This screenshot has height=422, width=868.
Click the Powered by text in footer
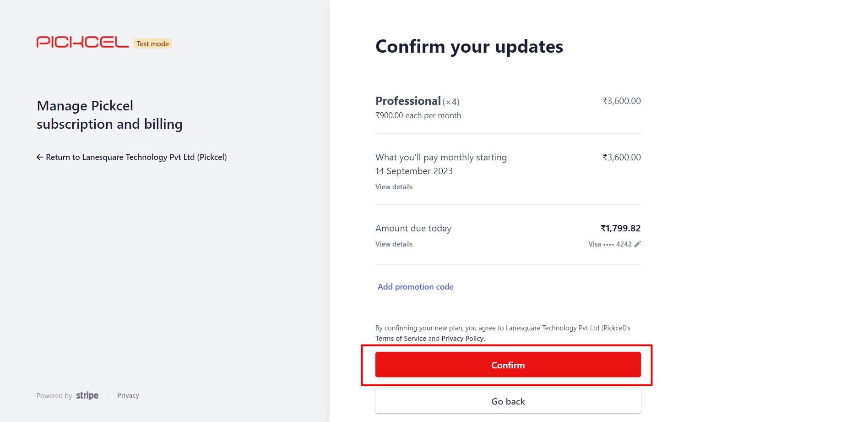click(54, 396)
